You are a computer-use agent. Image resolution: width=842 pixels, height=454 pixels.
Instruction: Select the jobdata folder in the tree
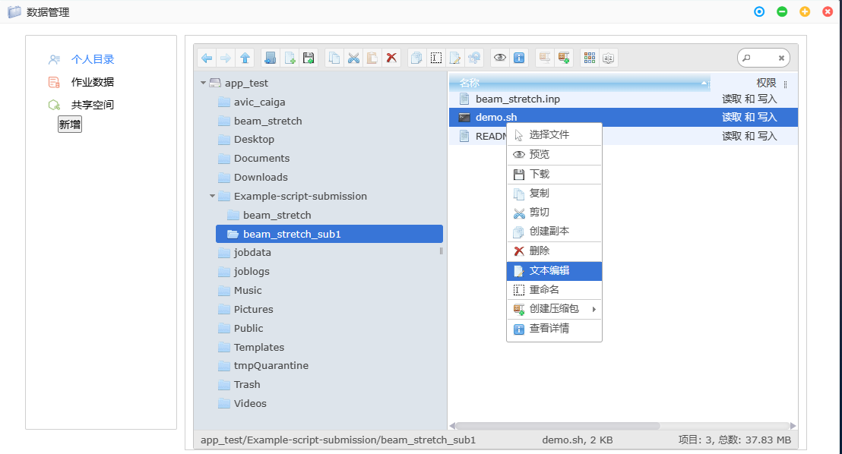(x=252, y=253)
